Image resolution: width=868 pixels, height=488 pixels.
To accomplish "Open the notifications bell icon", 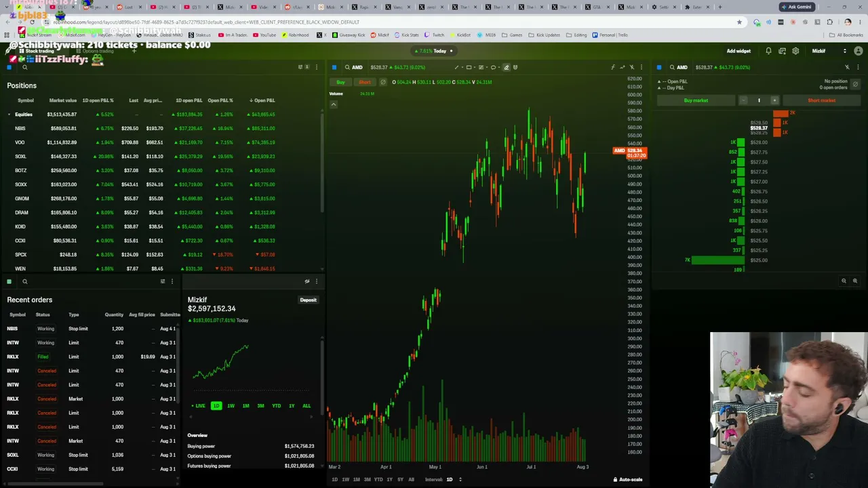I will coord(768,51).
